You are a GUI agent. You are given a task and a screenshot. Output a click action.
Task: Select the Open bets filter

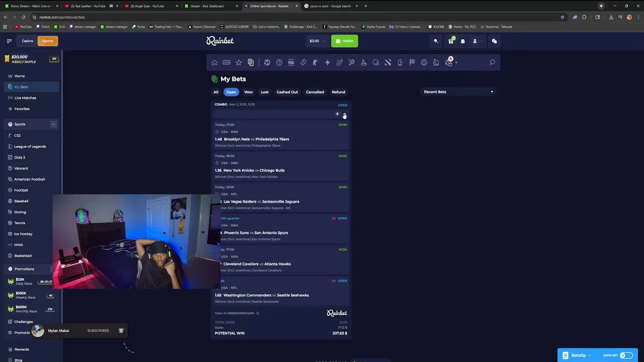coord(231,92)
